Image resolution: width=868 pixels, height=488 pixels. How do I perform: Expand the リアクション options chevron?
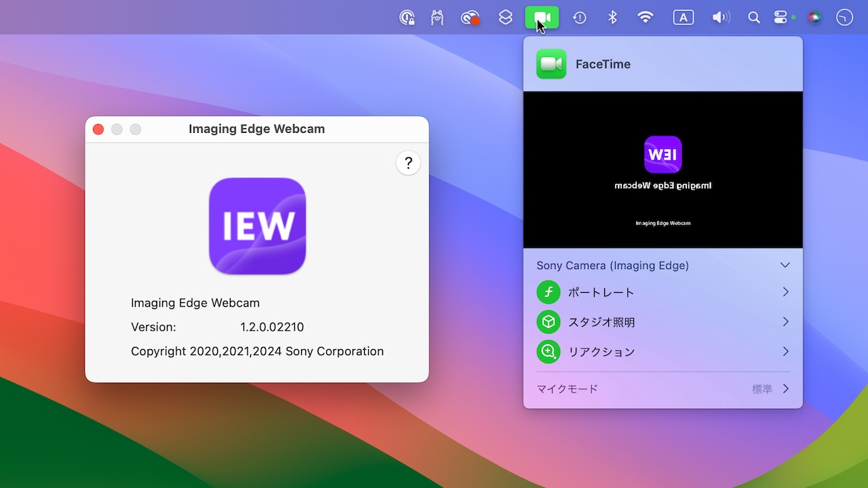[786, 352]
